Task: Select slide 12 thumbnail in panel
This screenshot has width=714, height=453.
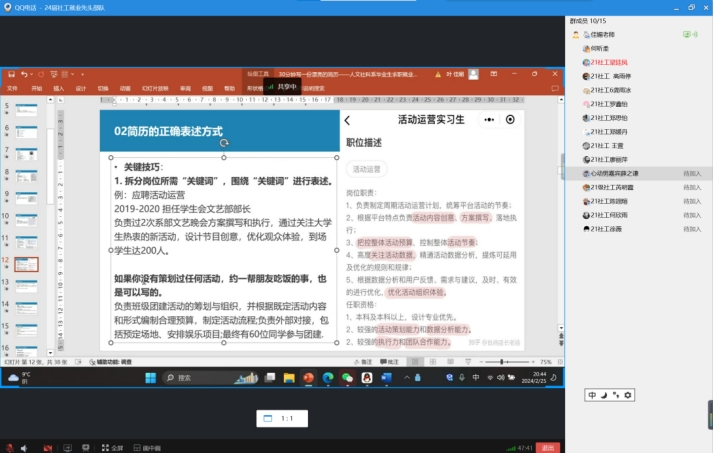Action: [25, 265]
